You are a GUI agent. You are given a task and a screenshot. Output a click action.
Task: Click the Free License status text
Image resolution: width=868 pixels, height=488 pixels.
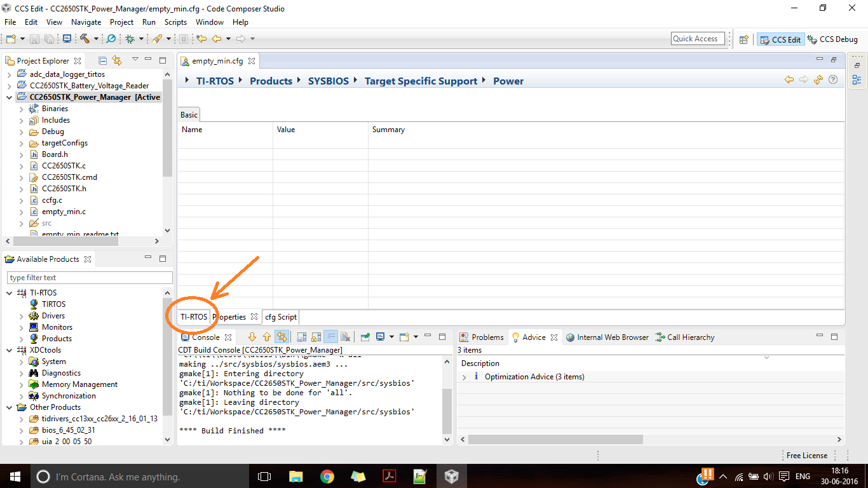807,456
